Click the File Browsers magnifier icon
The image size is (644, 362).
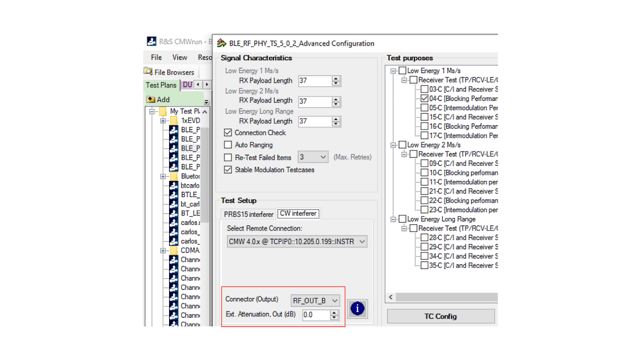(148, 71)
